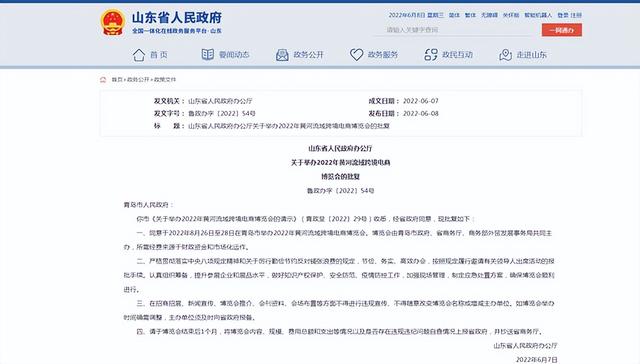
Task: Click 政策文件 in the breadcrumb
Action: 165,80
